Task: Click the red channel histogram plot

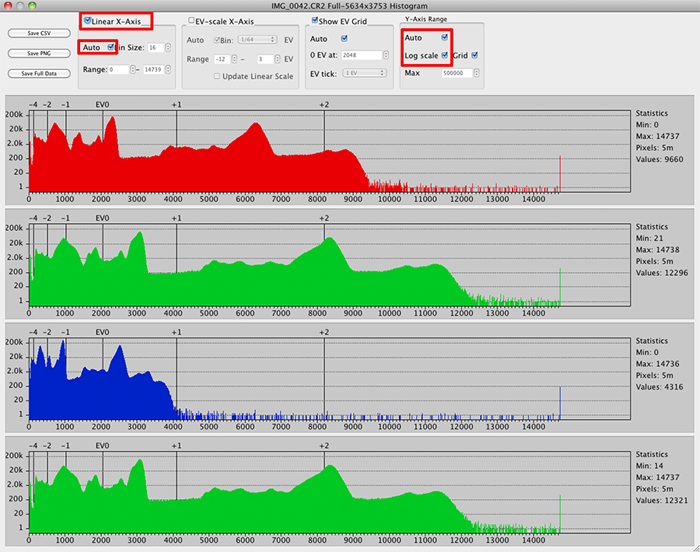Action: click(329, 151)
